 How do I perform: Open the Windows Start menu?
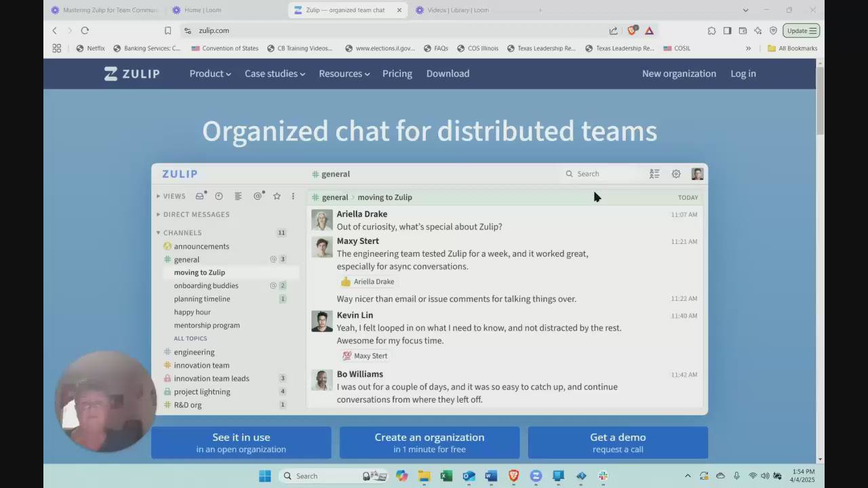[x=265, y=476]
